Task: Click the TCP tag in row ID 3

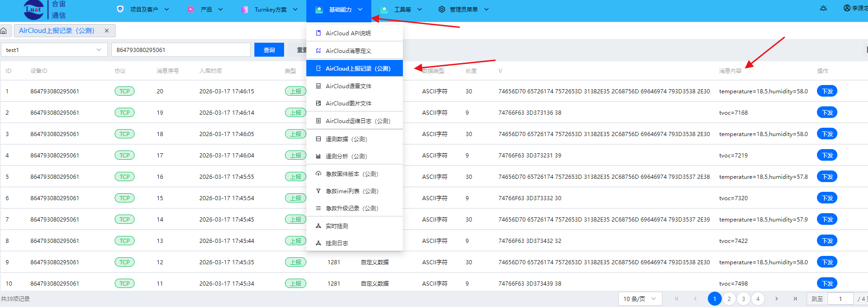Action: [x=124, y=134]
